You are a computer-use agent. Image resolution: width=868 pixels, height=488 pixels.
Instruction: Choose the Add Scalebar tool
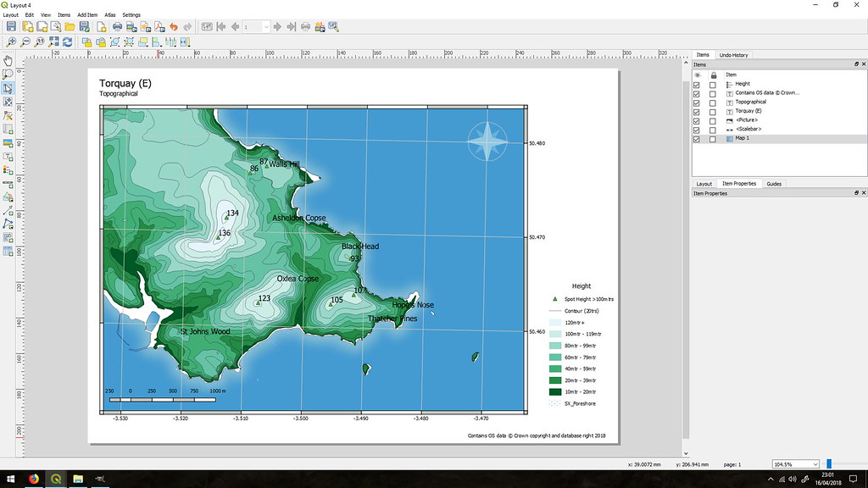(8, 183)
